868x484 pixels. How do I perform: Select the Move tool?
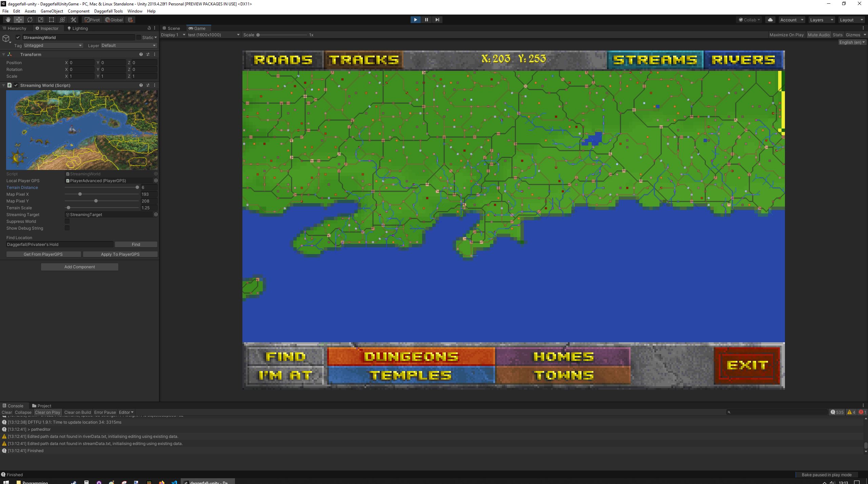click(19, 20)
